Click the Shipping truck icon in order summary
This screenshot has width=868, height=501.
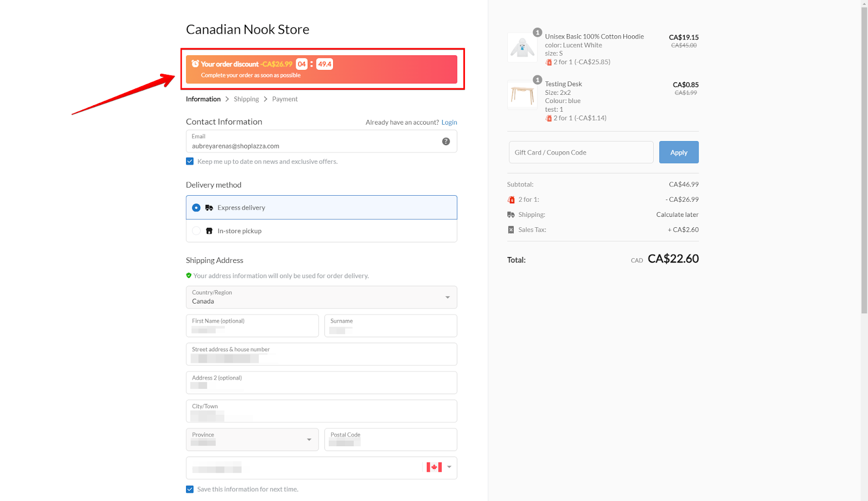click(510, 215)
